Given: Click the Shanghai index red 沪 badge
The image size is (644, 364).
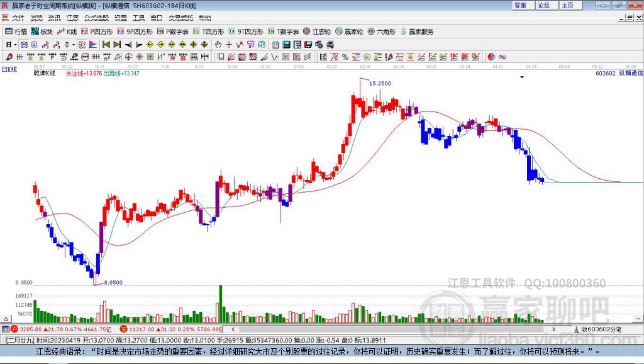Looking at the screenshot, I should 14,329.
